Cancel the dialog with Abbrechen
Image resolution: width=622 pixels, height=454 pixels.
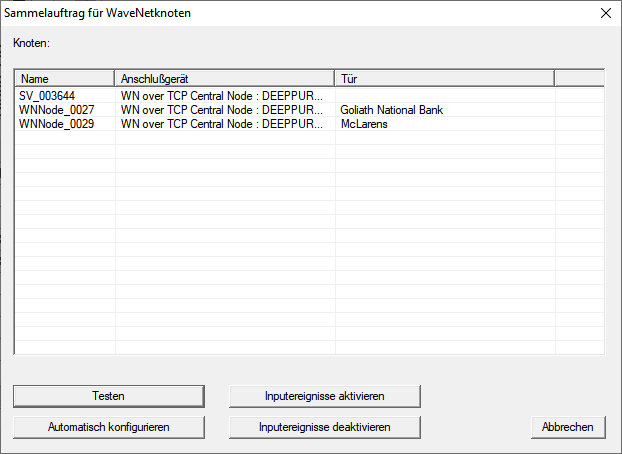(567, 427)
